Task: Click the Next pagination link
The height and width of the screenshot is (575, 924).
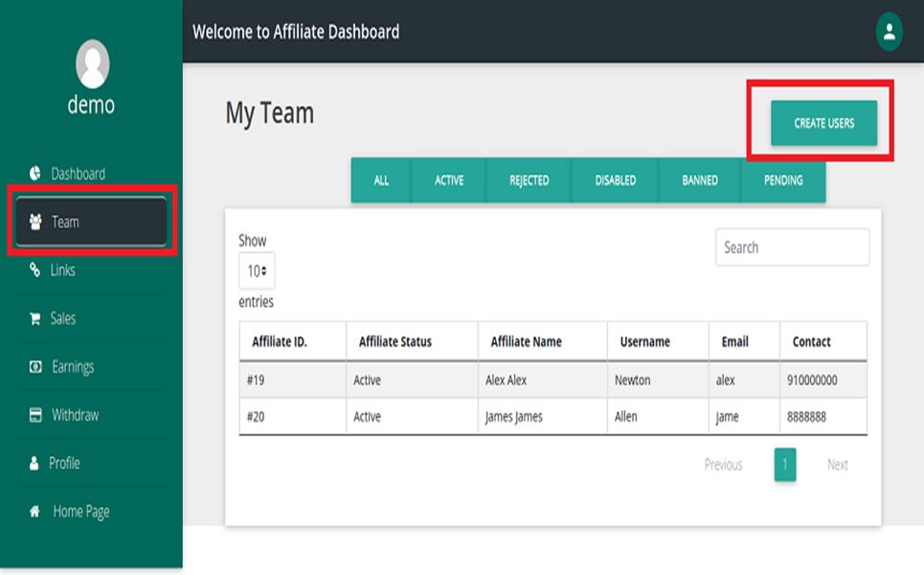Action: (838, 465)
